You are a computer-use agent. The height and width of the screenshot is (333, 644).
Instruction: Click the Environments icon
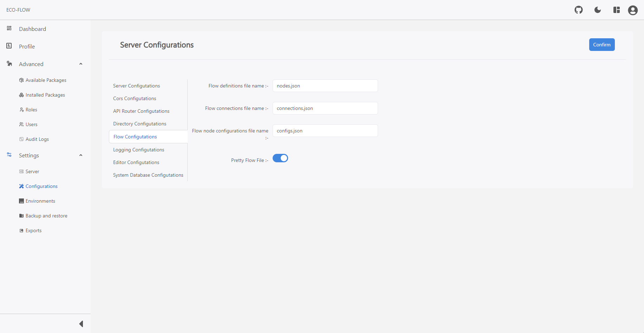[21, 201]
